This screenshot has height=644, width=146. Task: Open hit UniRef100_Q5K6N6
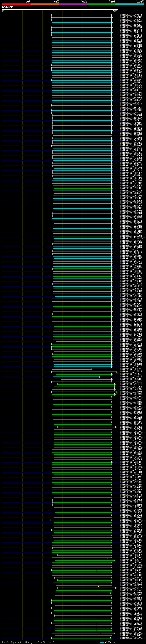pos(131,17)
